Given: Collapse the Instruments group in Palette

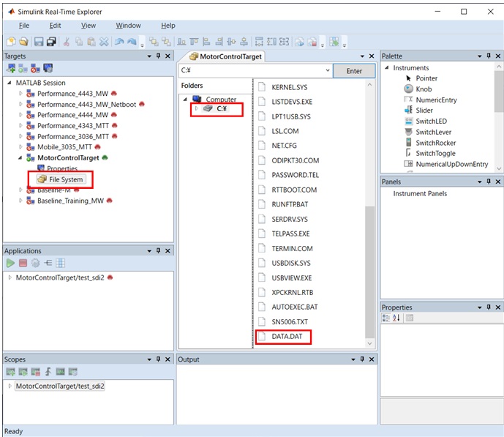Looking at the screenshot, I should coord(387,67).
